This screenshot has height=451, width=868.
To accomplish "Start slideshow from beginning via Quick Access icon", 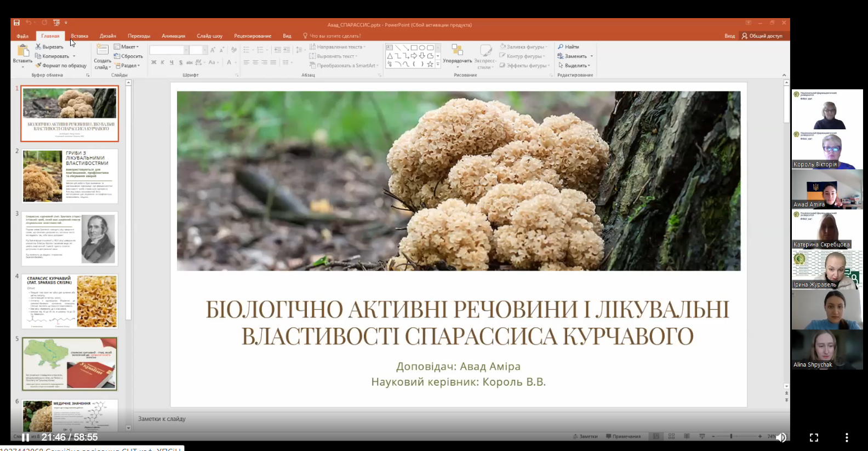I will pyautogui.click(x=56, y=22).
